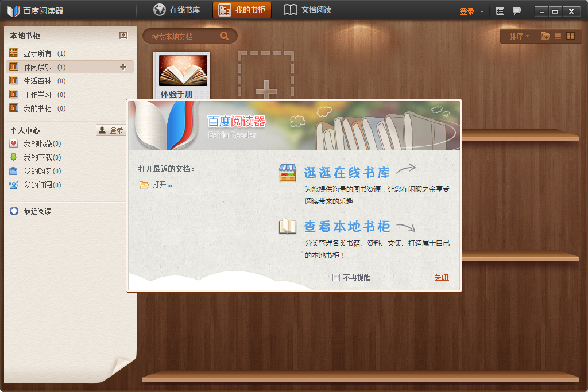
Task: Click the heart icon beside 我的收藏
Action: [x=14, y=143]
